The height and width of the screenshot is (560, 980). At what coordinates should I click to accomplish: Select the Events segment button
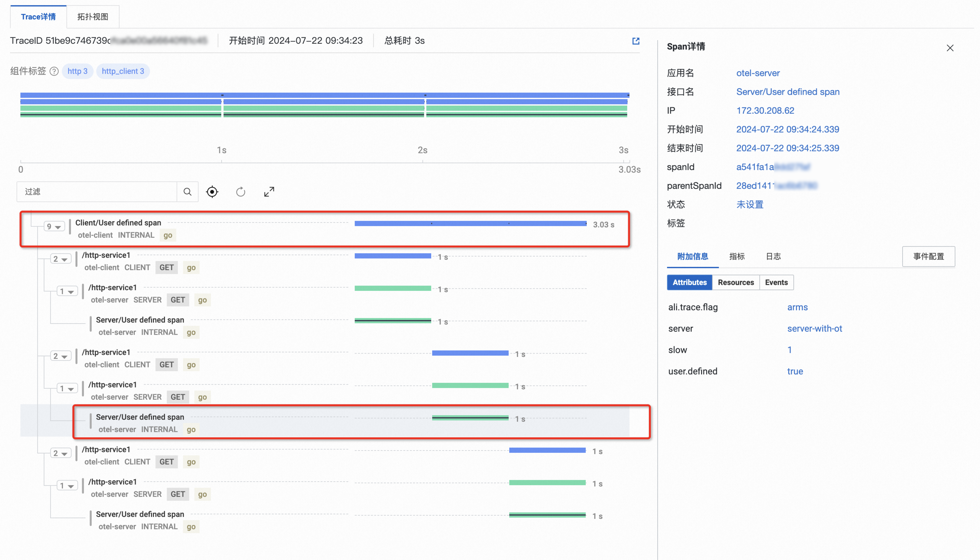pos(776,282)
